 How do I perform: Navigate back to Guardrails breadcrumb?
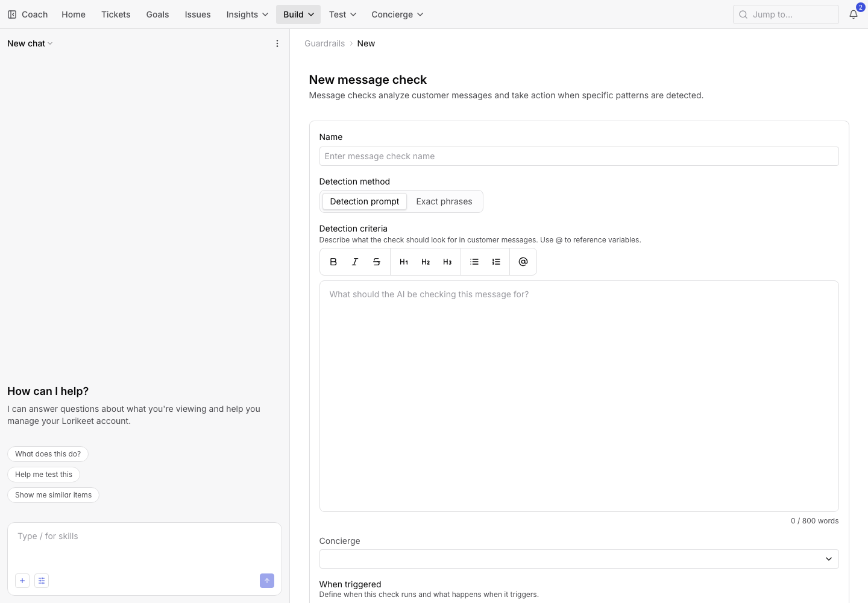coord(325,43)
